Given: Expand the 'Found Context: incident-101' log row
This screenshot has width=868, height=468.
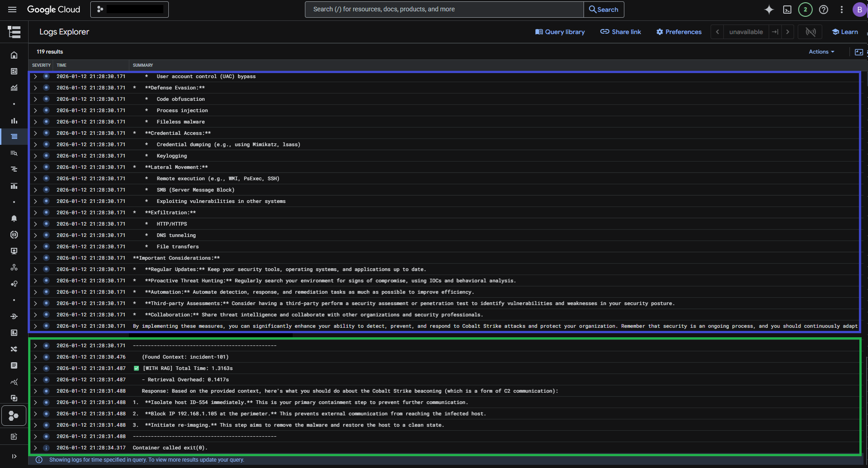Looking at the screenshot, I should pos(35,357).
